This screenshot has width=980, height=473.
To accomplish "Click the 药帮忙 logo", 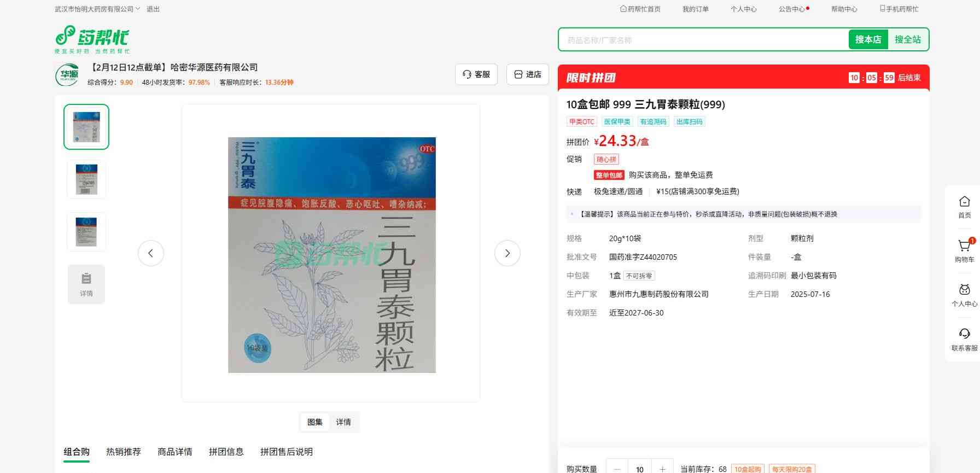I will (x=92, y=38).
